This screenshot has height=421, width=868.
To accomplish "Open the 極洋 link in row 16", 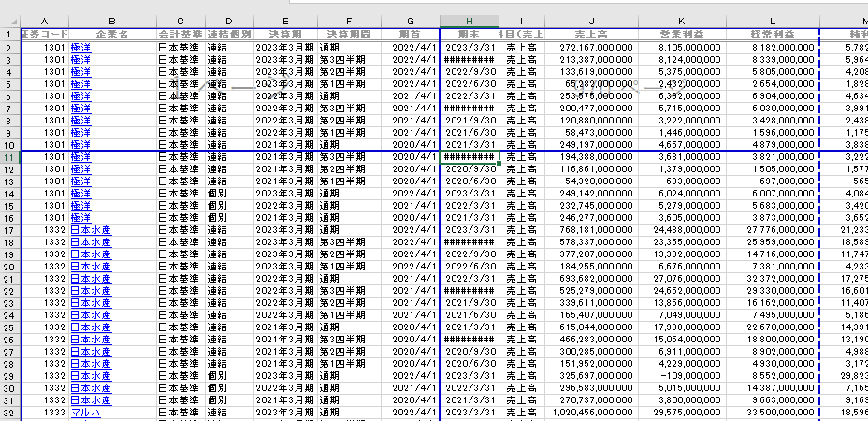I will click(x=80, y=218).
